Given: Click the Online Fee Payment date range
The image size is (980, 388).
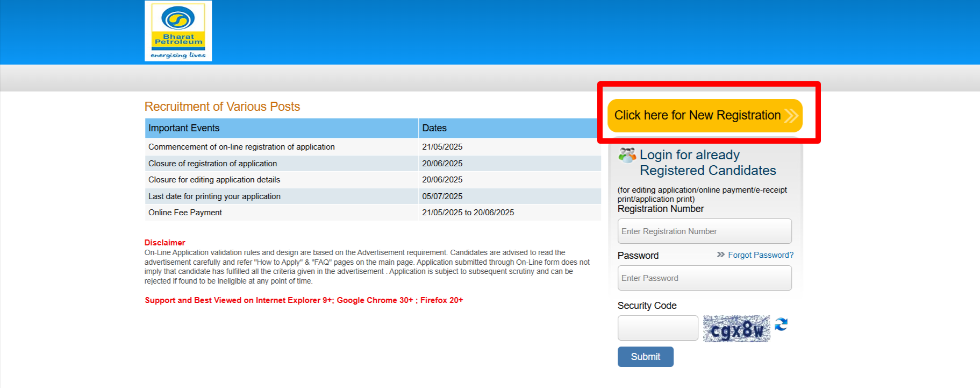Looking at the screenshot, I should tap(468, 213).
